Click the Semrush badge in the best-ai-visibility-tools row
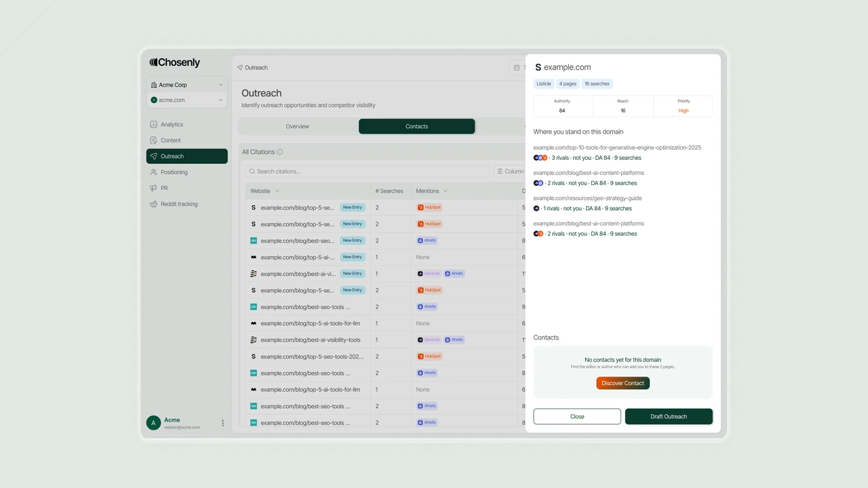 pyautogui.click(x=429, y=340)
